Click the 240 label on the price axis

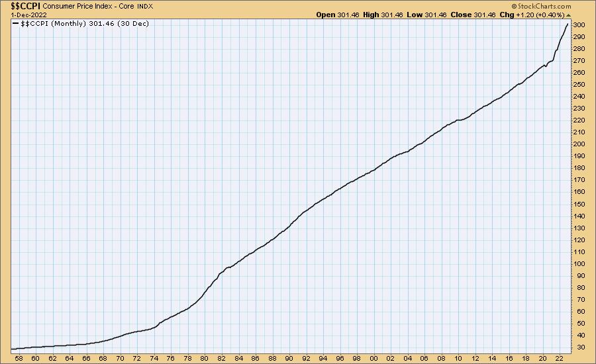pos(579,97)
